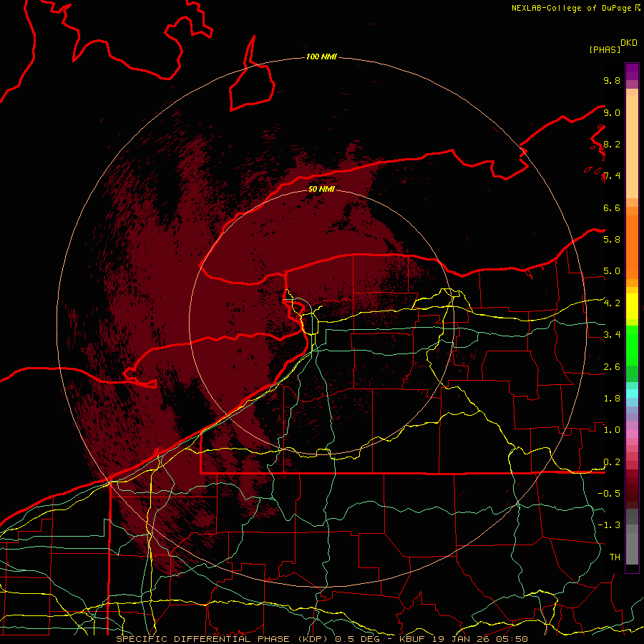Click the cyan segment of color bar
This screenshot has width=644, height=644.
(632, 394)
